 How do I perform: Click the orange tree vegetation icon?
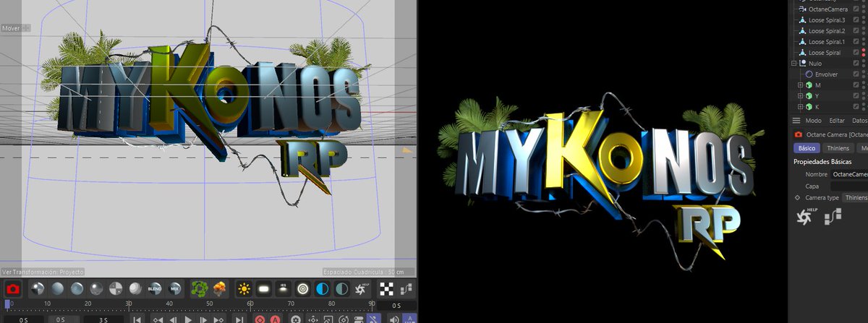220,289
